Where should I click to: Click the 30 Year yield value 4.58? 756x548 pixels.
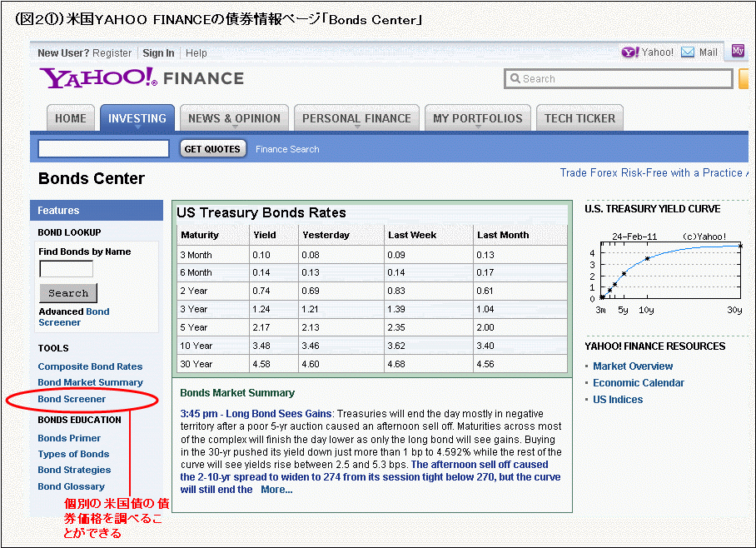(261, 364)
